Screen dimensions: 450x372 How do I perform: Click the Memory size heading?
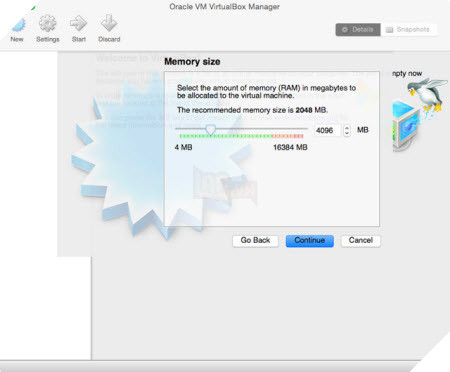pos(192,61)
